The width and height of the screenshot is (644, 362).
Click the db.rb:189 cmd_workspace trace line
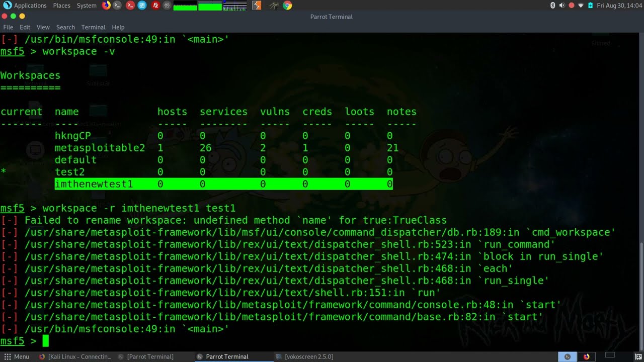click(x=308, y=232)
